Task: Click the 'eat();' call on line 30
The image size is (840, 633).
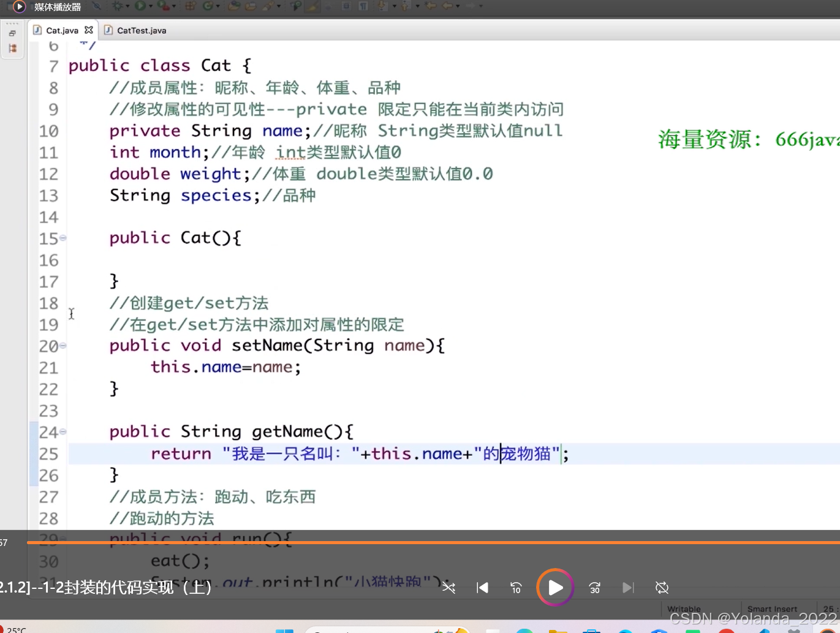Action: [x=180, y=561]
